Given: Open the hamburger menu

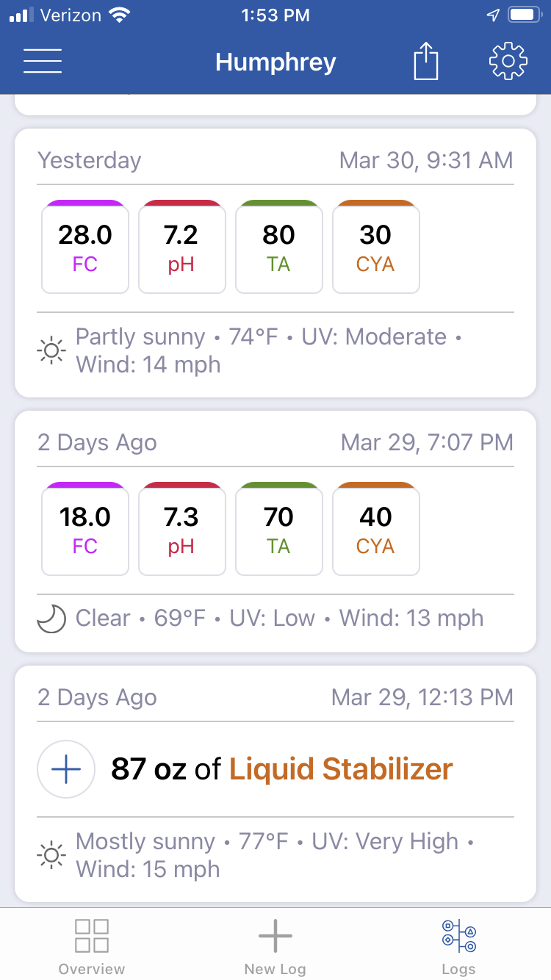Looking at the screenshot, I should tap(43, 61).
